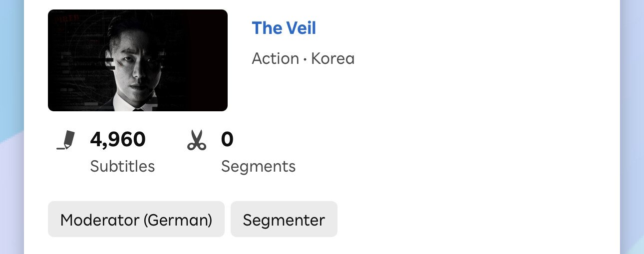Click the Korea country text

[332, 59]
